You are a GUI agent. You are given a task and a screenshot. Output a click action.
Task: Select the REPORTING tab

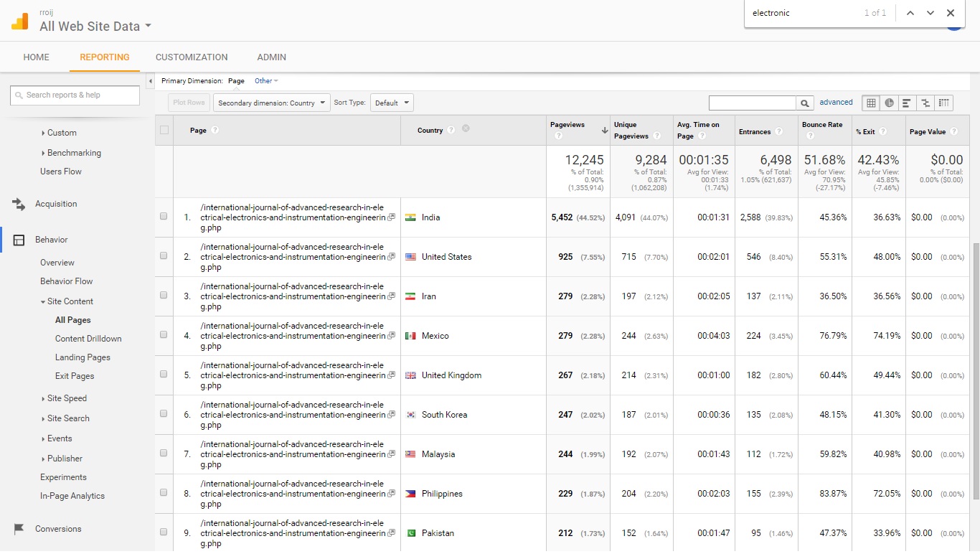coord(105,57)
